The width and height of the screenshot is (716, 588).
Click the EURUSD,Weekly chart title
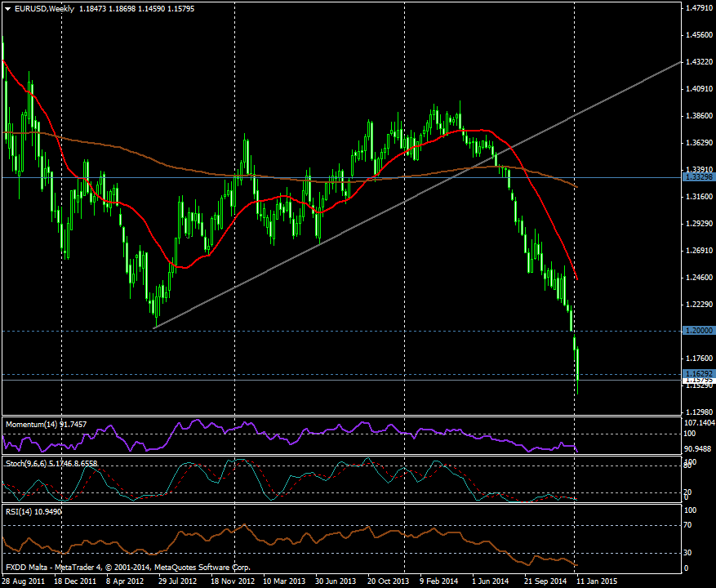45,8
